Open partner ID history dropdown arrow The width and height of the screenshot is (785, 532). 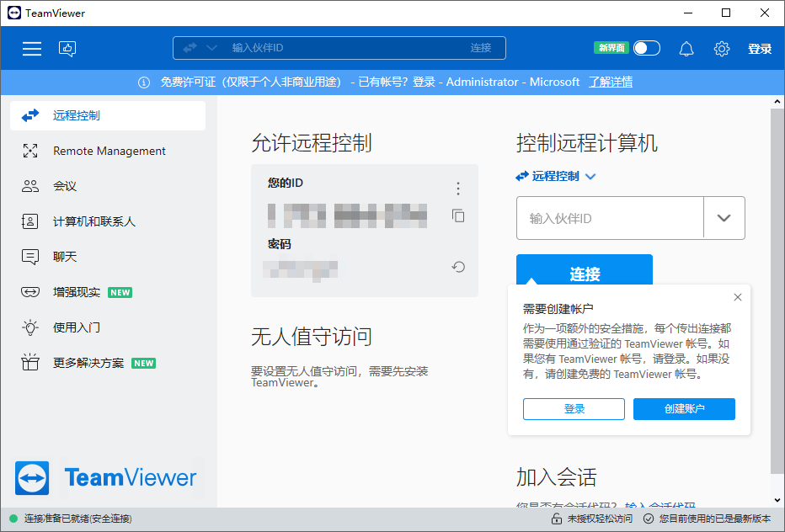click(724, 218)
